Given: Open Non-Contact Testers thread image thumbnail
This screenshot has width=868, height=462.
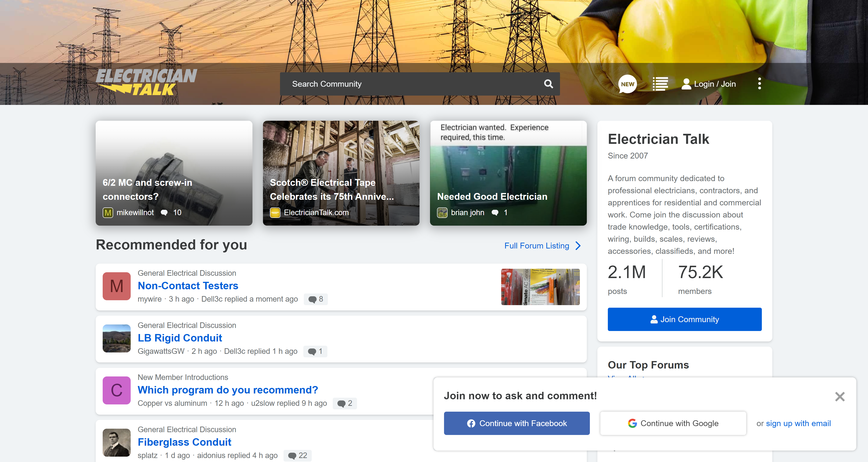Looking at the screenshot, I should click(x=540, y=287).
